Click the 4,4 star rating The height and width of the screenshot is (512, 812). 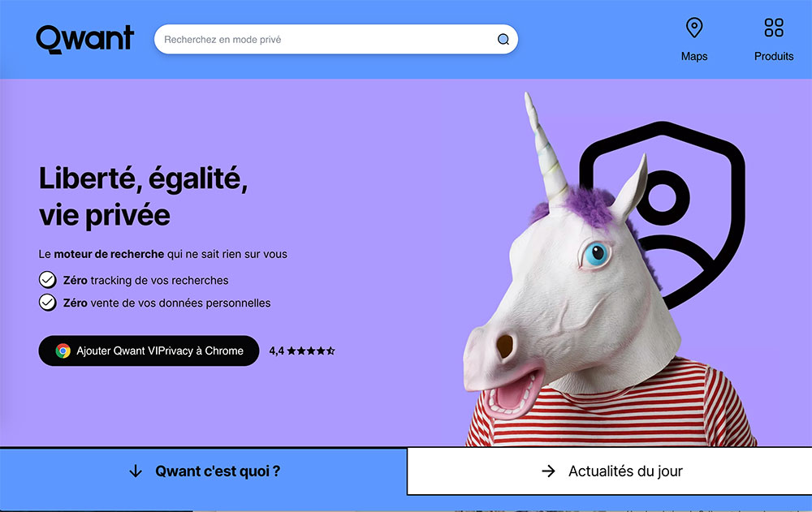(x=302, y=351)
